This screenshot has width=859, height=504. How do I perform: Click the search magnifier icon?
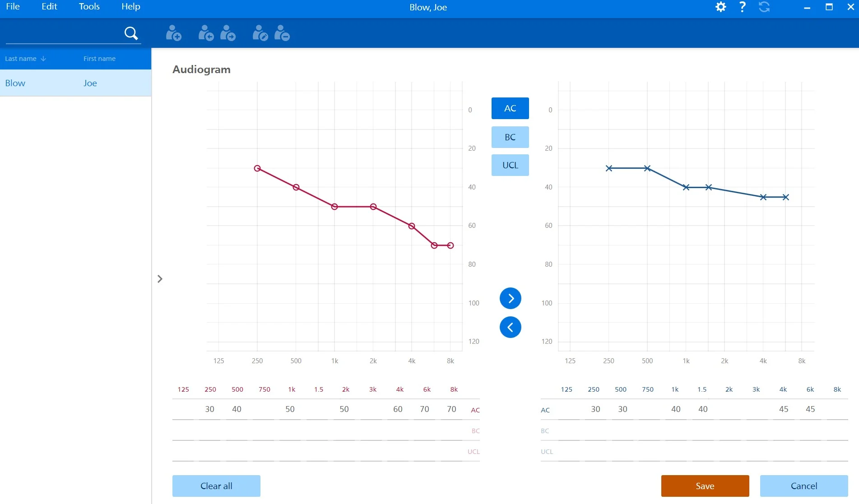pyautogui.click(x=131, y=33)
